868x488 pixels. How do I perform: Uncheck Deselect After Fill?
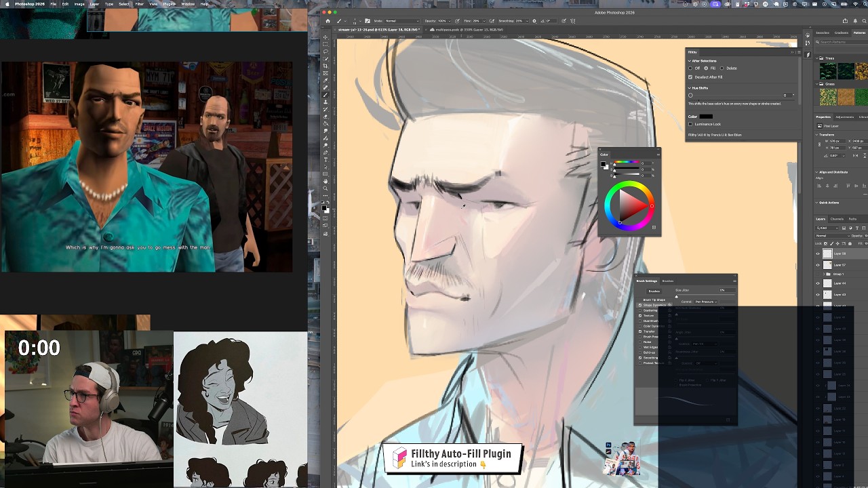coord(690,77)
